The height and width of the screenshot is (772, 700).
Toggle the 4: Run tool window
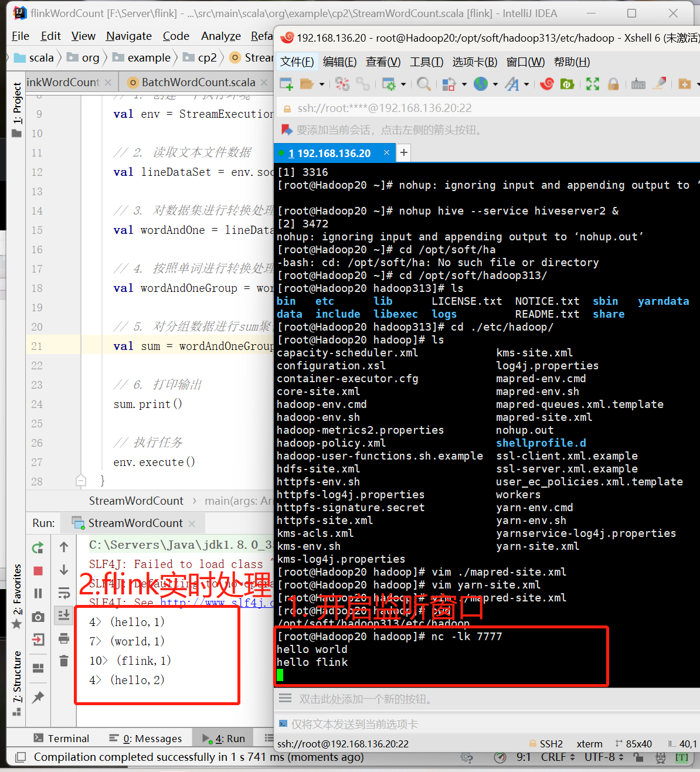pos(223,739)
